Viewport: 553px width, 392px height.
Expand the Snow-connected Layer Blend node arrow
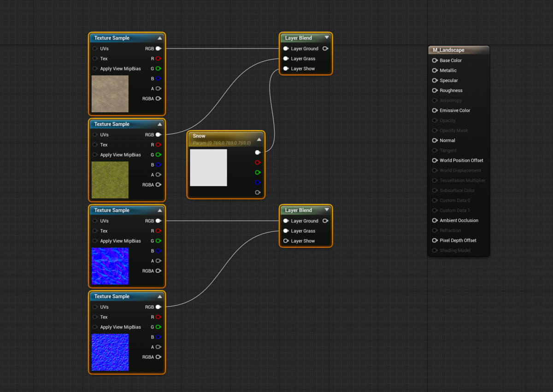pyautogui.click(x=327, y=38)
